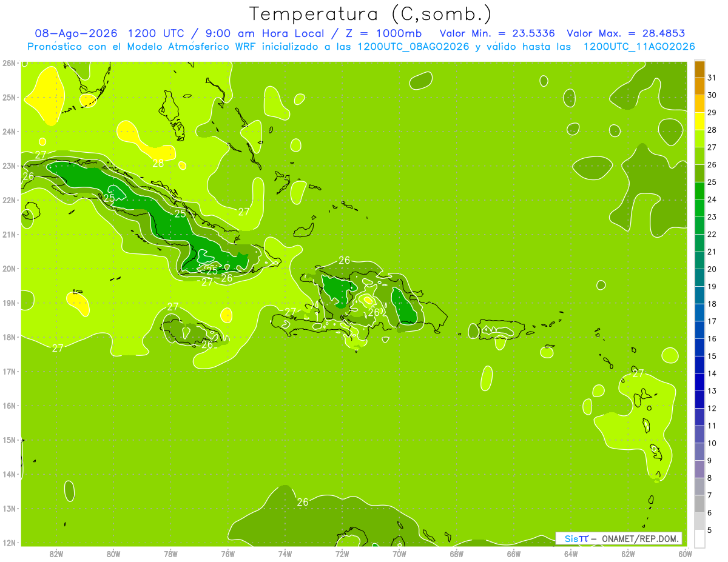Click the longitude axis label "70W"
The image size is (728, 562).
(x=399, y=554)
